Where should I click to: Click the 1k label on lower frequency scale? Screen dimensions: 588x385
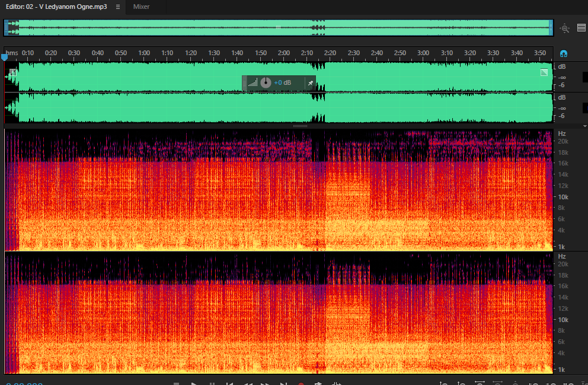coord(561,370)
